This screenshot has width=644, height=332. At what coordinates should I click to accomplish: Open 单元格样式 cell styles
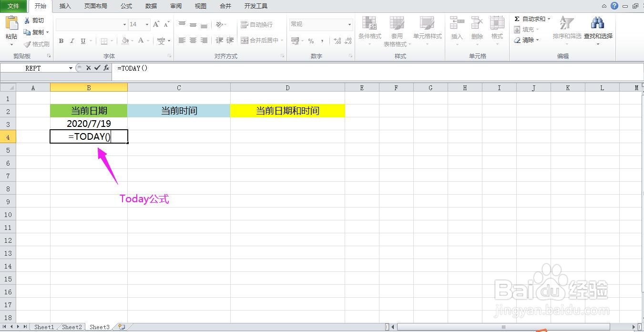[x=427, y=31]
